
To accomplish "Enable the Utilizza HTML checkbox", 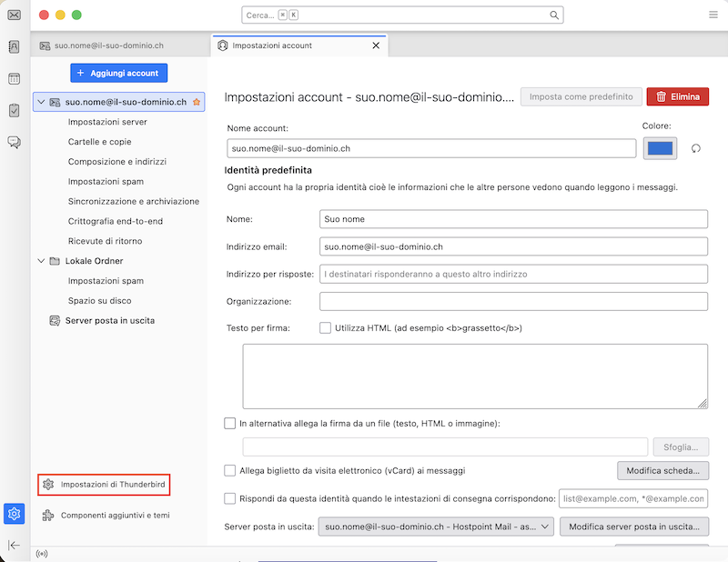I will [x=325, y=328].
